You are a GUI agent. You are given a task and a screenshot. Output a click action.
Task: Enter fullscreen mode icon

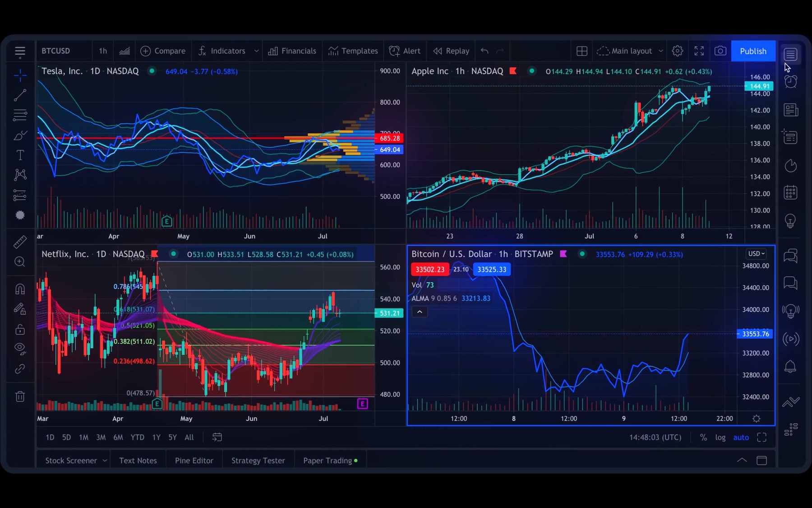[699, 51]
